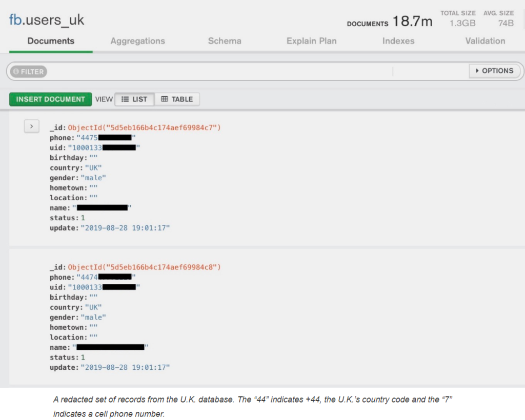Switch to LIST view

134,99
